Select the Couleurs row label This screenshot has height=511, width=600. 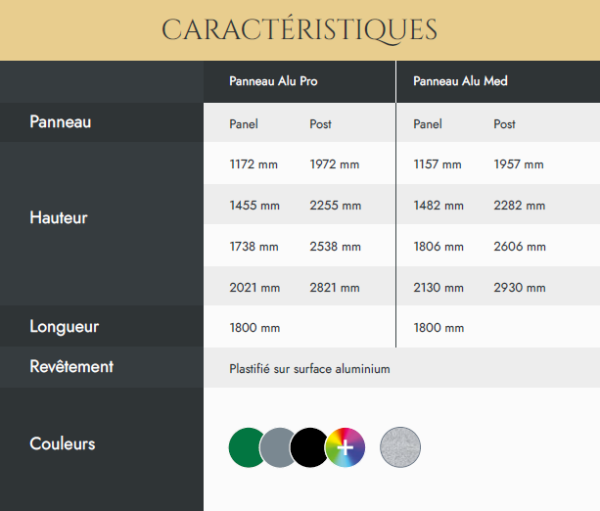(x=62, y=444)
